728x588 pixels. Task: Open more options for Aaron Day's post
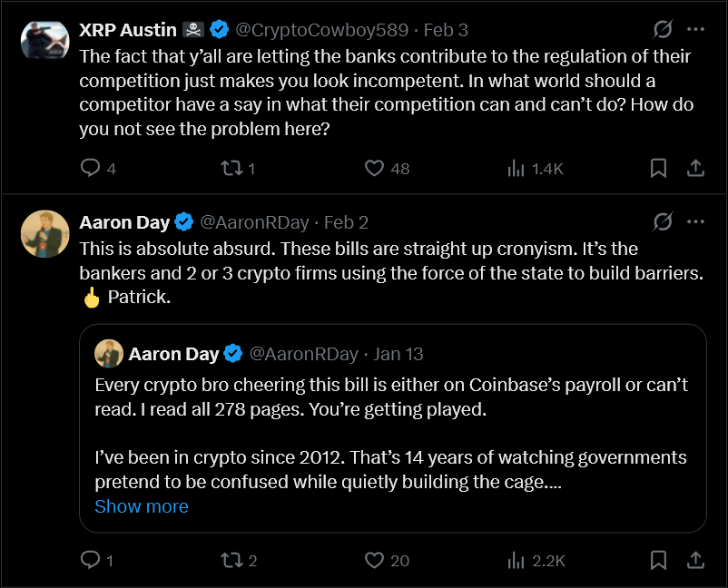pyautogui.click(x=695, y=221)
